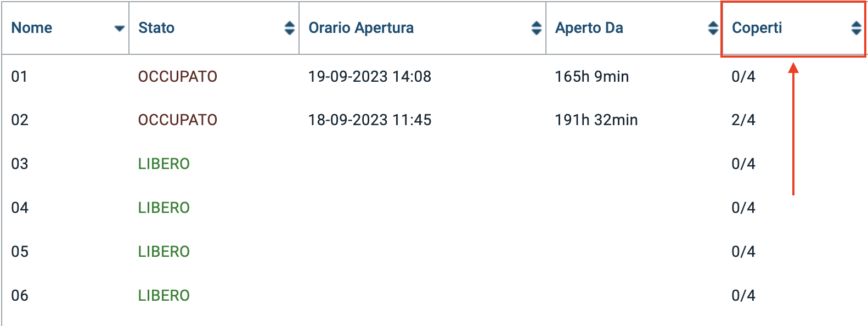868x326 pixels.
Task: Click the Orario Apertura sort icon
Action: click(x=536, y=28)
